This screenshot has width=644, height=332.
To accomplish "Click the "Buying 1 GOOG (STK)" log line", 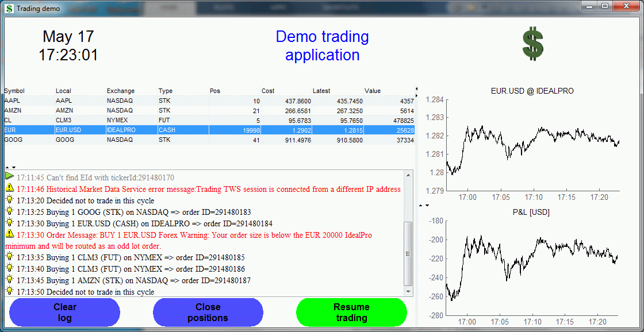I will click(x=134, y=212).
